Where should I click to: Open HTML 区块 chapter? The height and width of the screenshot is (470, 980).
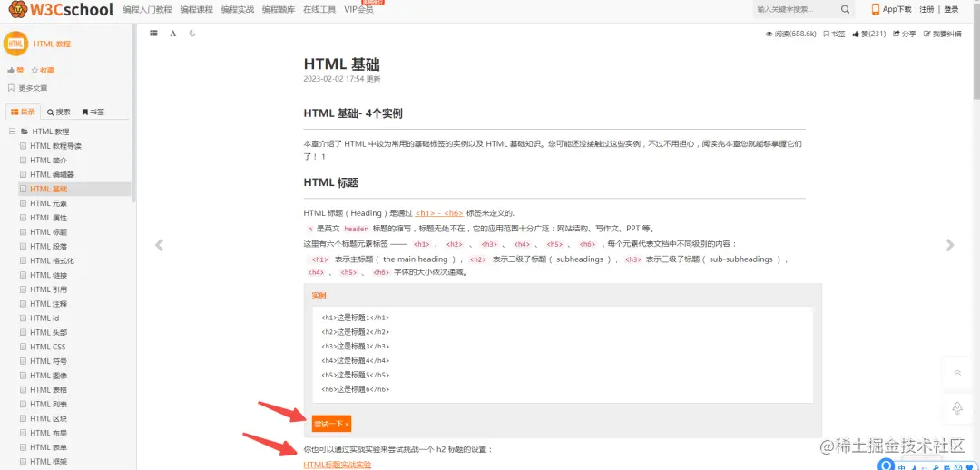tap(48, 419)
